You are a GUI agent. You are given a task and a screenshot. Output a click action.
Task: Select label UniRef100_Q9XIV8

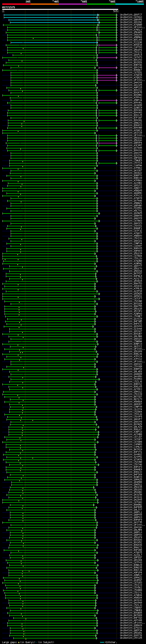point(131,67)
